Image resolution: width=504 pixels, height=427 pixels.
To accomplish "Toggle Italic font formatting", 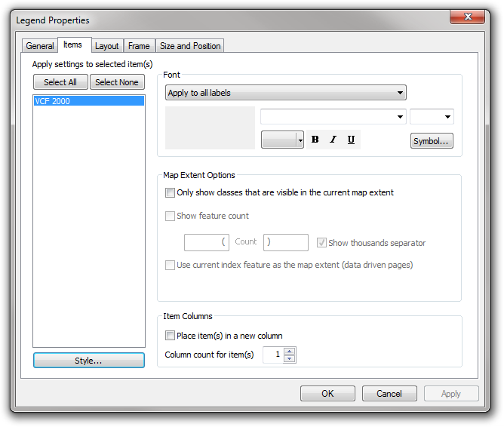I will pos(333,140).
